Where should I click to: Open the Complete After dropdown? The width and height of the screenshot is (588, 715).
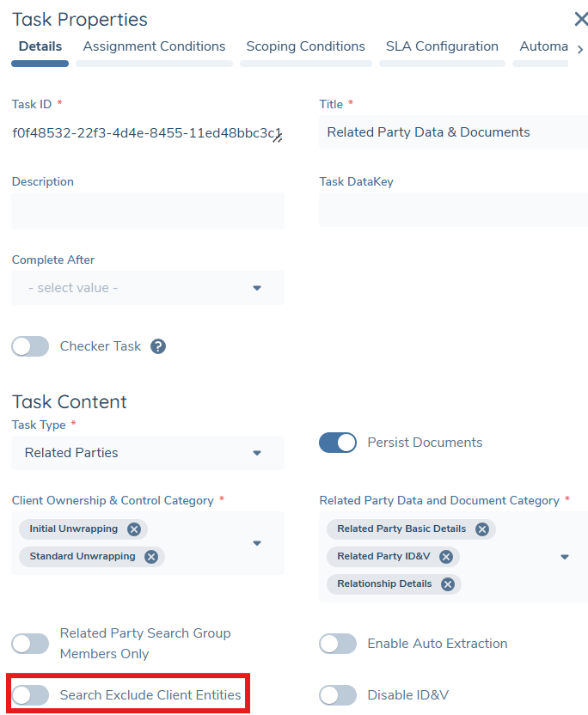(x=257, y=288)
